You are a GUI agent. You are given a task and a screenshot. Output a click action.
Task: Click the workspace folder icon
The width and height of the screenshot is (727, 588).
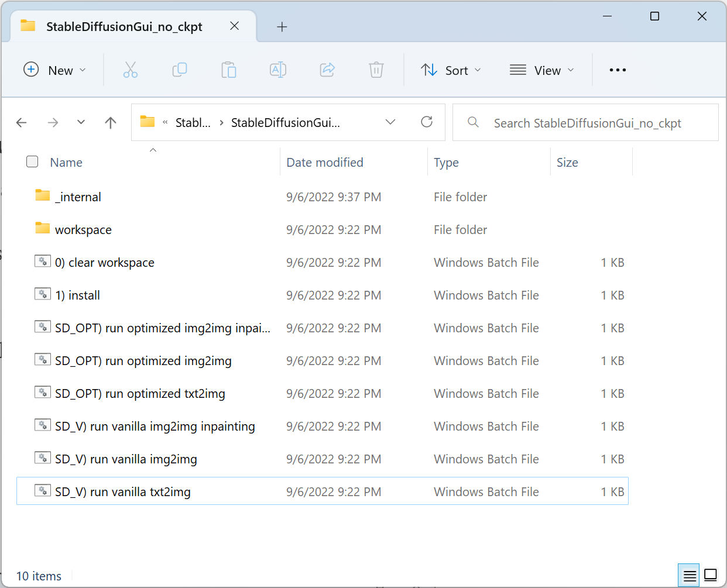(x=43, y=228)
